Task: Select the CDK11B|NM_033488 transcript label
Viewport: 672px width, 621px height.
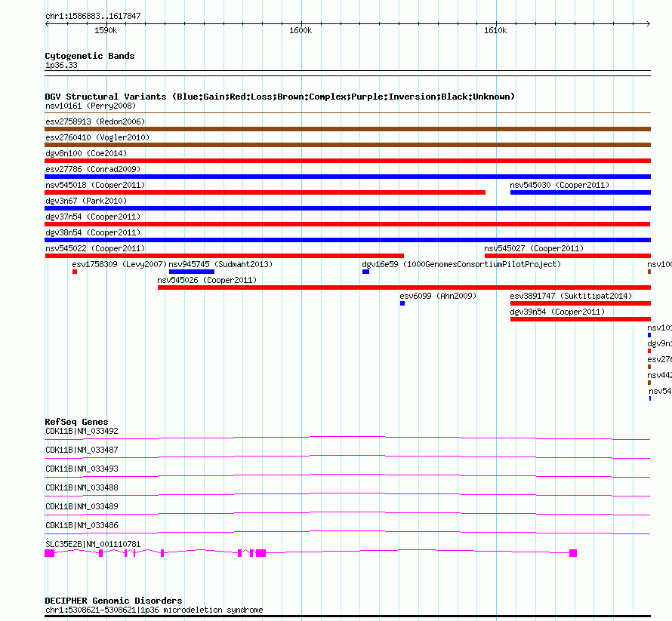Action: tap(82, 487)
